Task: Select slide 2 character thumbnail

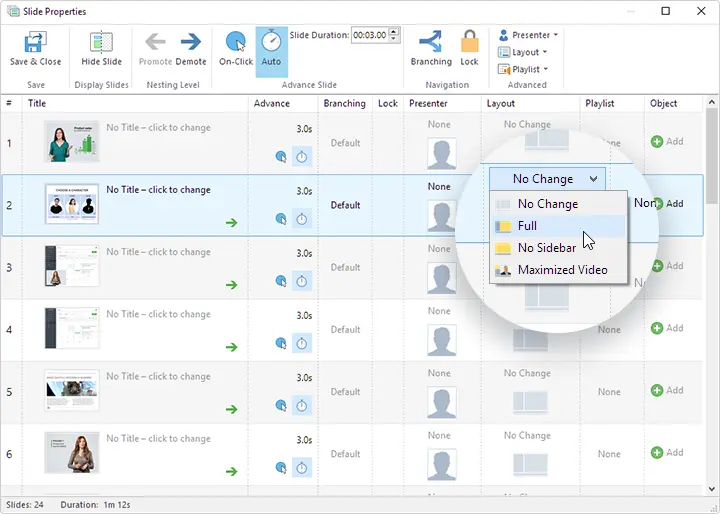Action: pyautogui.click(x=72, y=204)
